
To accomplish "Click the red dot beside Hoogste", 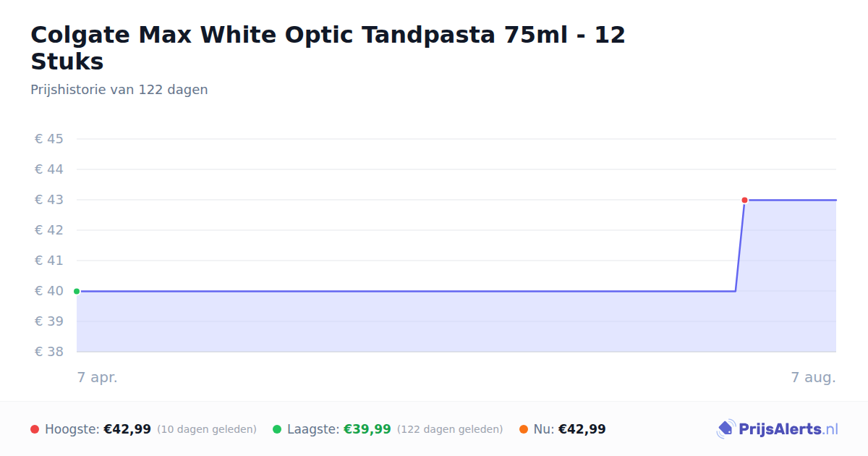I will (35, 429).
